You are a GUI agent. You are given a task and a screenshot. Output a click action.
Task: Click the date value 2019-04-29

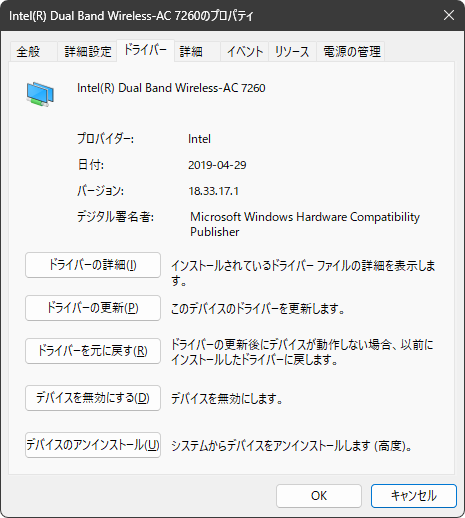(217, 165)
